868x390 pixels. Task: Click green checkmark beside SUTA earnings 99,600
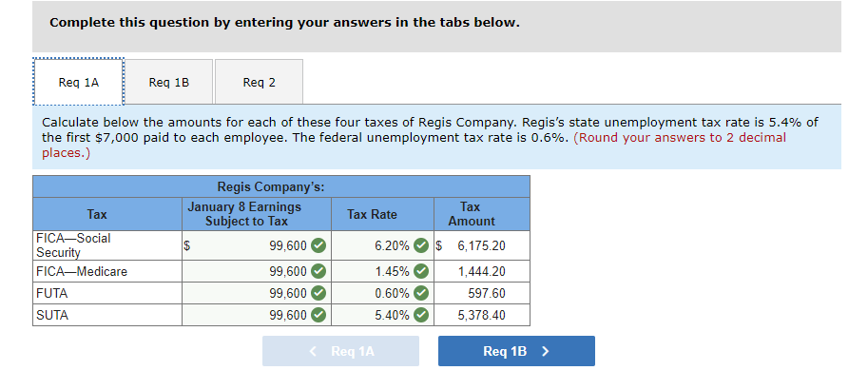pos(318,315)
